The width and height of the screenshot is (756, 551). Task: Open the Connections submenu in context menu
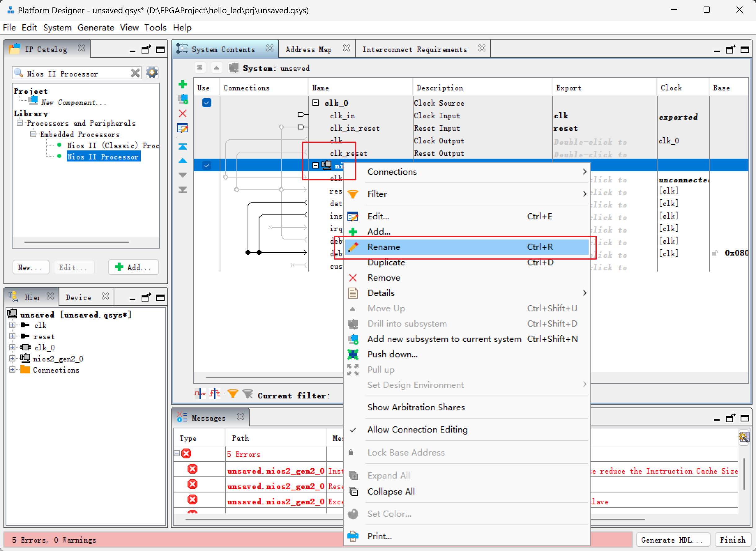click(467, 172)
